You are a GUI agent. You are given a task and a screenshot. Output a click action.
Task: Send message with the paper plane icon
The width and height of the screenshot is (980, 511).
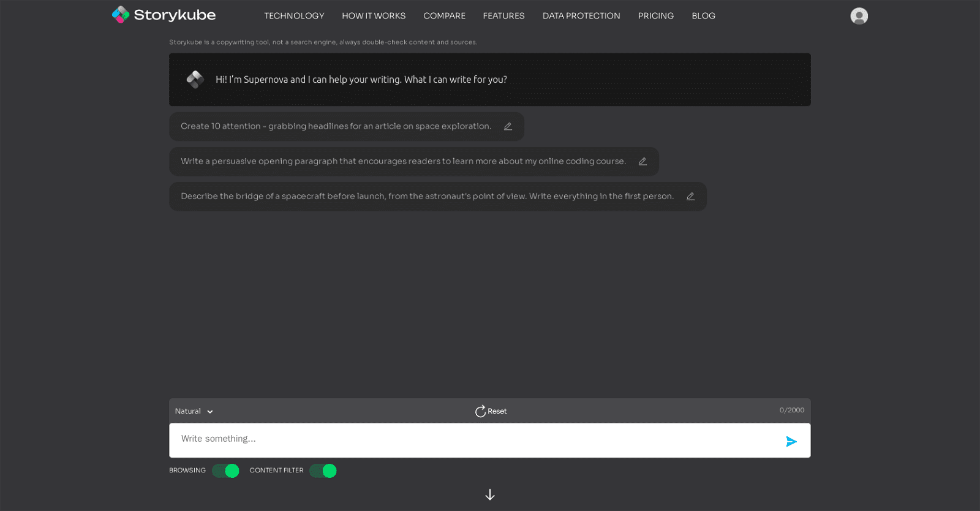coord(791,441)
